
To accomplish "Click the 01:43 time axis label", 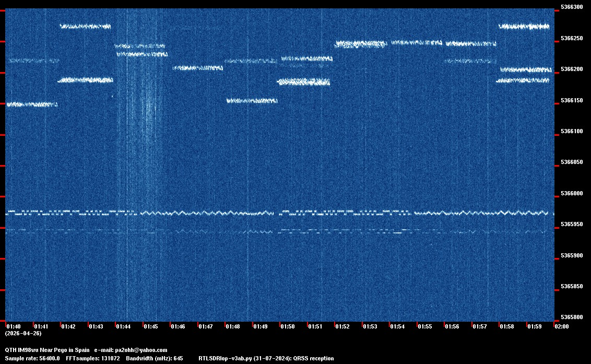I will (96, 326).
